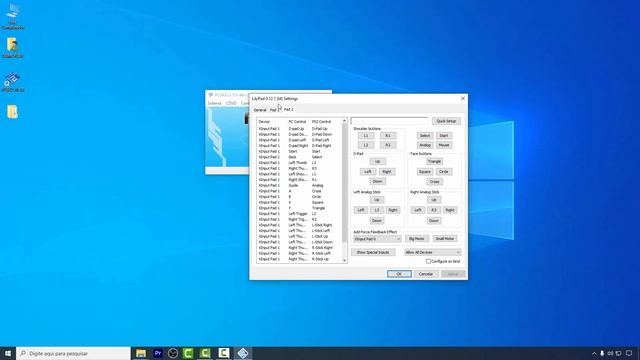Open the This PC desktop icon
640x360 pixels.
pyautogui.click(x=13, y=17)
